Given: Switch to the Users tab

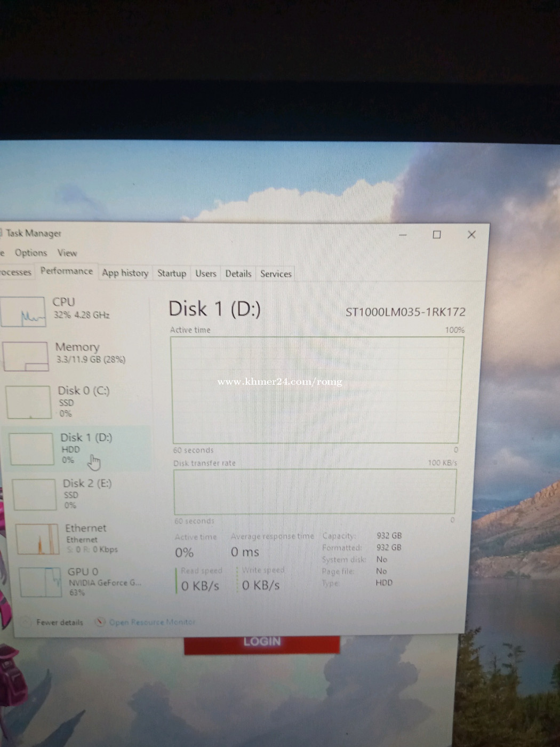Looking at the screenshot, I should coord(206,274).
